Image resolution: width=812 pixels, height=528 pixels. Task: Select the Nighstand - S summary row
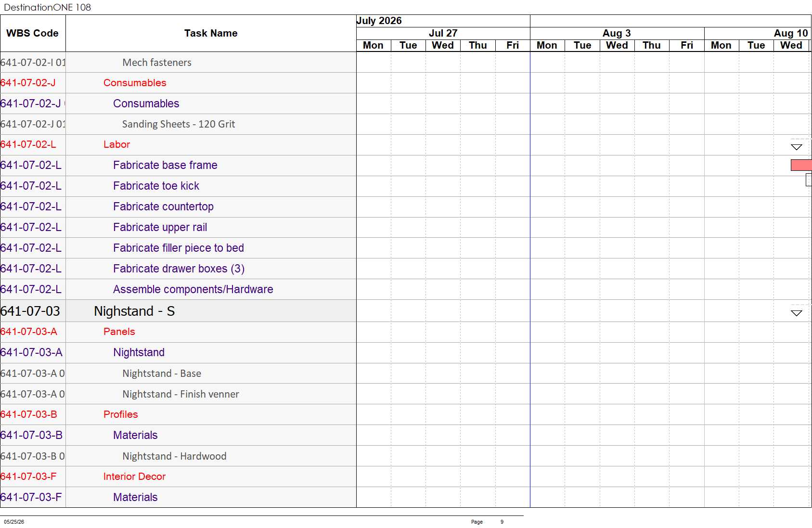point(178,311)
